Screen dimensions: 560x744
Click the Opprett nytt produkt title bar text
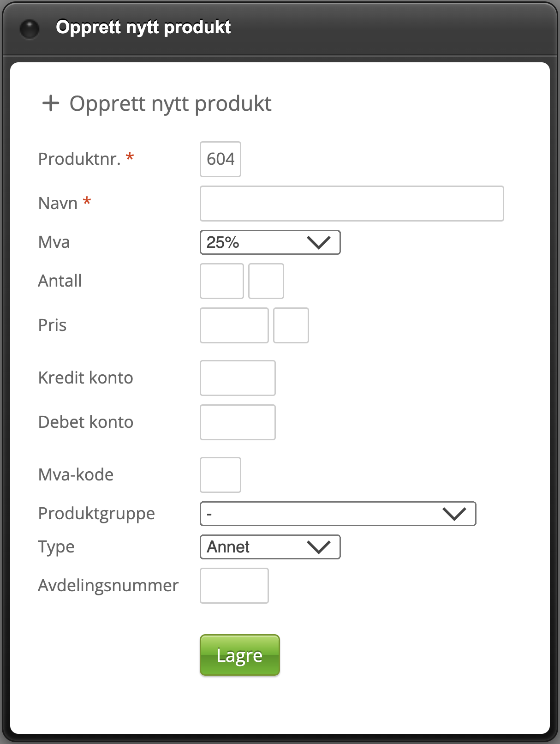[143, 27]
